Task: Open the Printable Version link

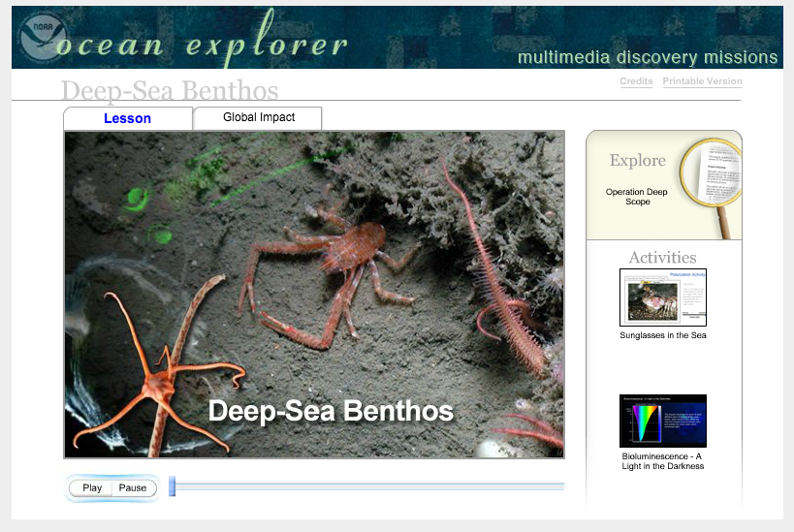Action: (702, 81)
